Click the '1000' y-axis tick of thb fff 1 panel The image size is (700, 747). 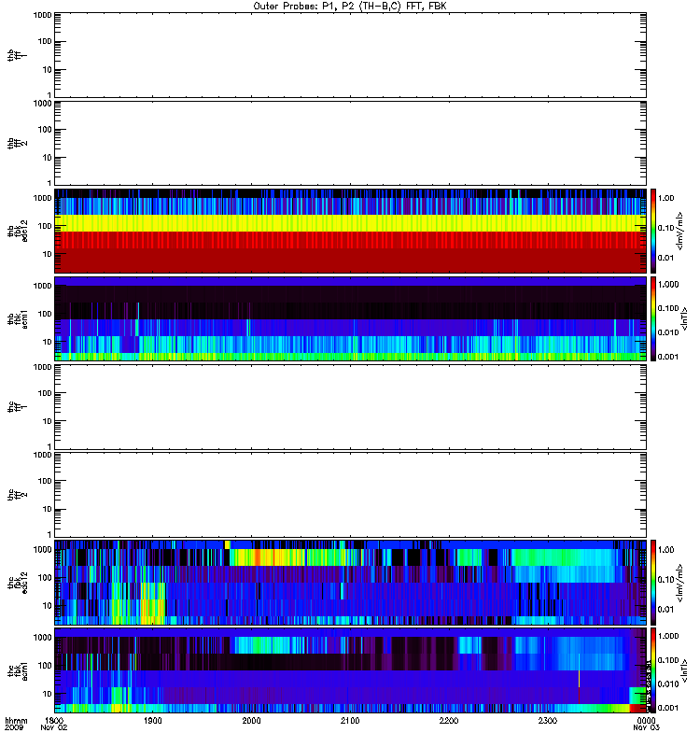coord(42,15)
